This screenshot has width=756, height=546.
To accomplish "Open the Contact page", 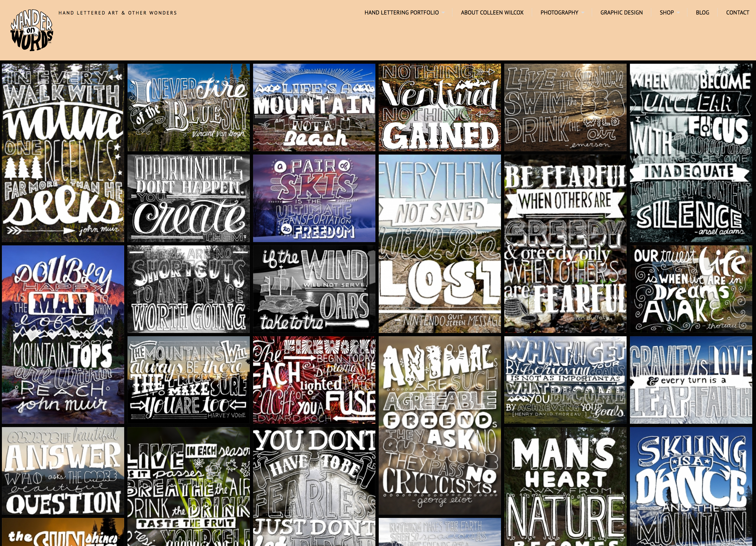I will click(x=737, y=13).
